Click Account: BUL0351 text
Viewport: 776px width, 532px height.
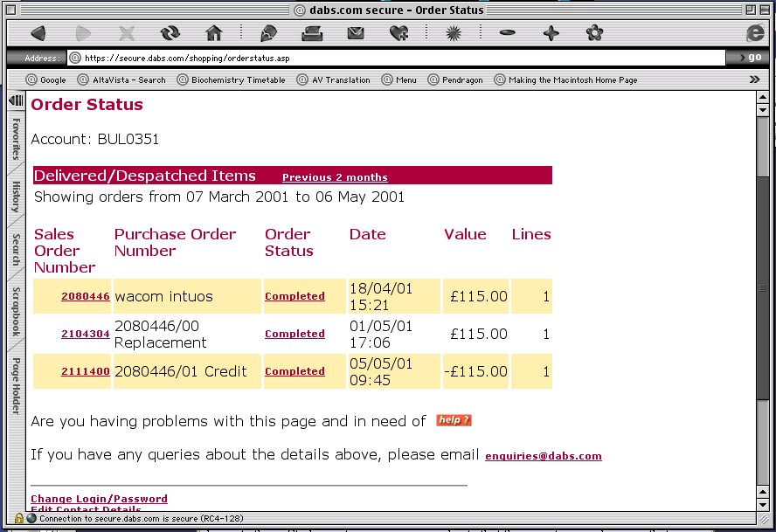[x=95, y=139]
